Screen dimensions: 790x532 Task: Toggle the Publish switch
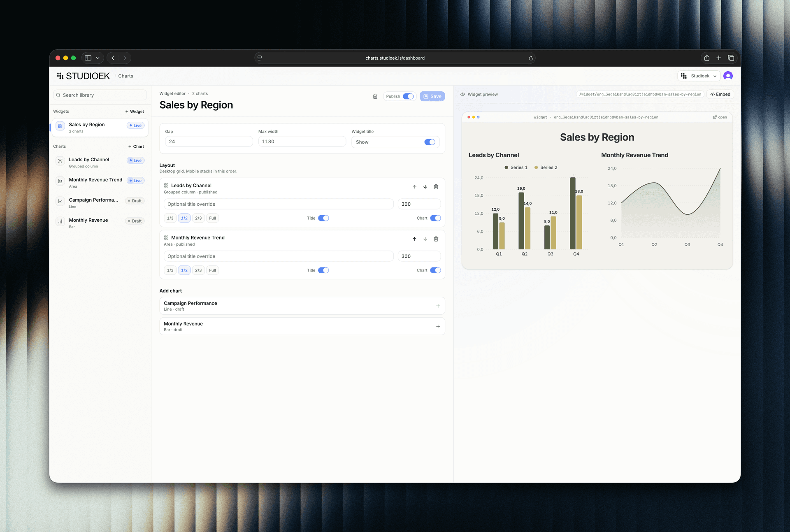click(408, 96)
